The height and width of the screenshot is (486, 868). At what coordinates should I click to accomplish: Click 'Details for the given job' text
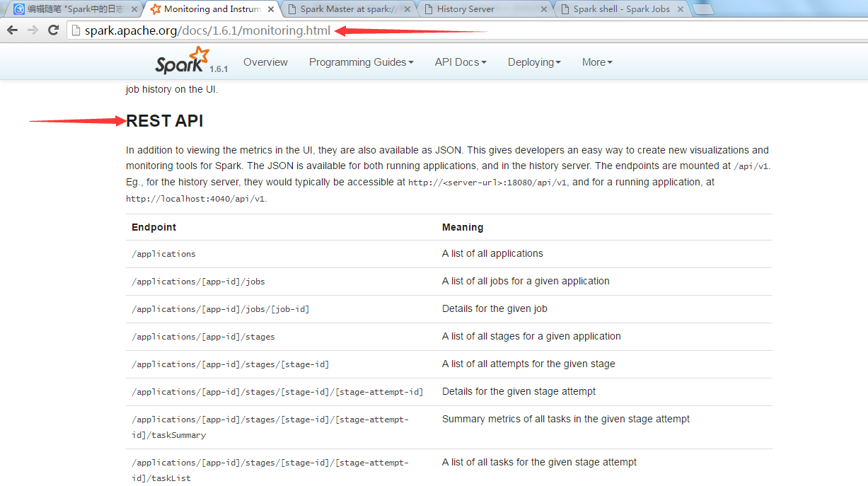[x=494, y=308]
